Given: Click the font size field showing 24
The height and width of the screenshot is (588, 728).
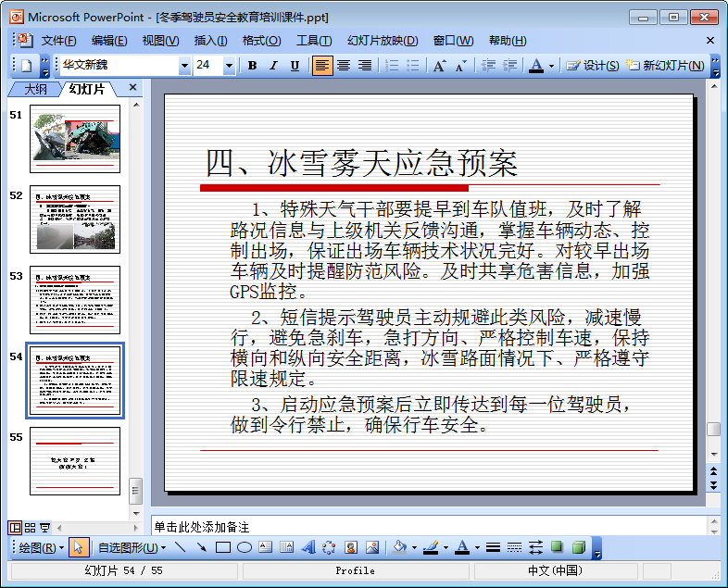Looking at the screenshot, I should 208,66.
